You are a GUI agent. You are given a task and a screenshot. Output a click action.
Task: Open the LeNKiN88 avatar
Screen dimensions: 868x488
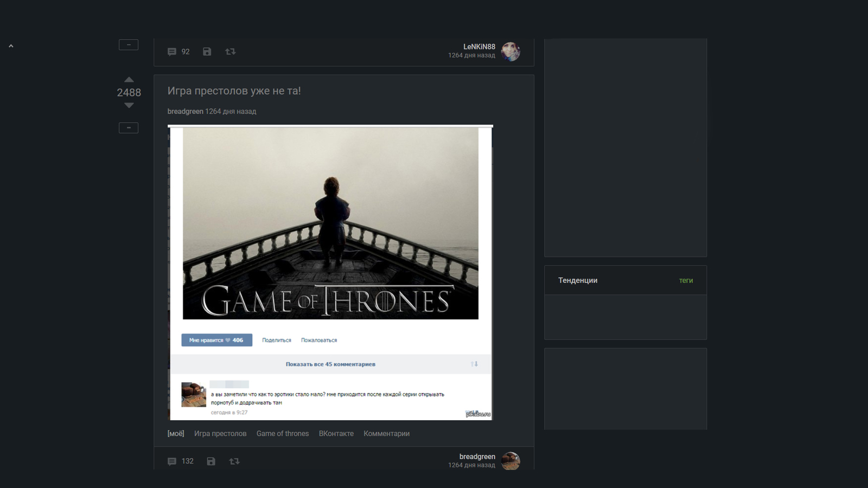pos(510,52)
